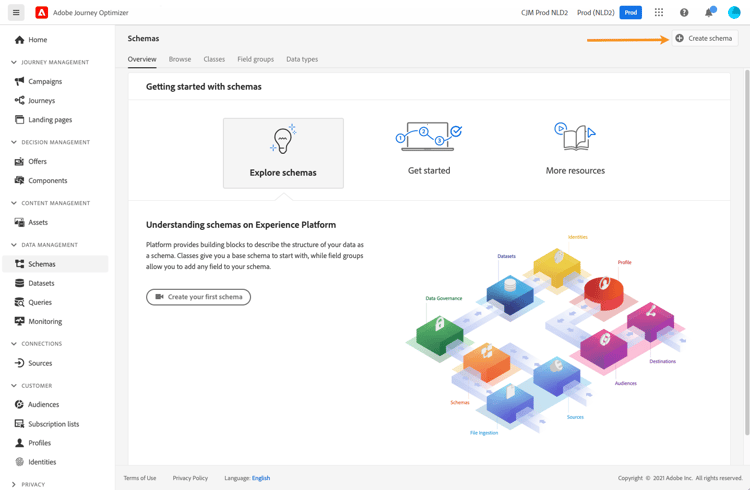Click the Journeys label in sidebar
Screen dimensions: 750x490
42,100
